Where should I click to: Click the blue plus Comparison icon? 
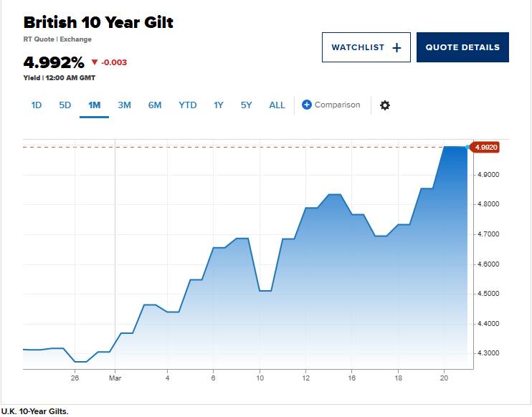pos(307,105)
